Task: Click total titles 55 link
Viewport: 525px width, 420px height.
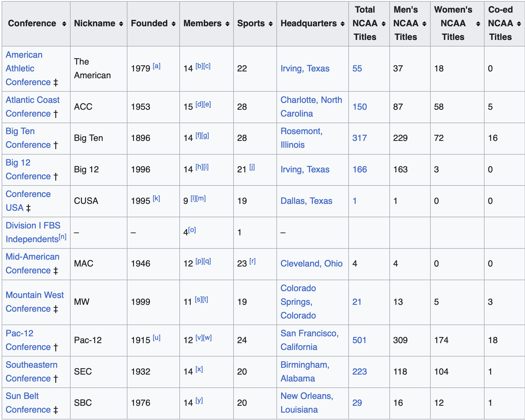Action: tap(357, 68)
